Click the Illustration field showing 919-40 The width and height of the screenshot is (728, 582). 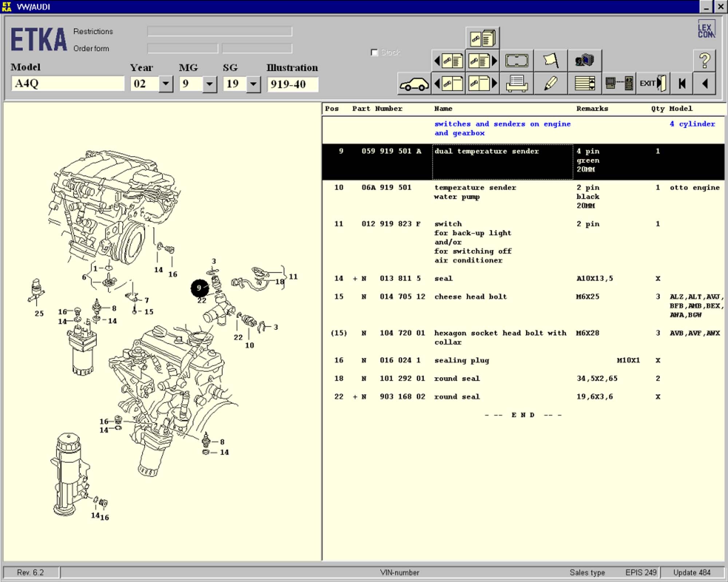(x=293, y=84)
